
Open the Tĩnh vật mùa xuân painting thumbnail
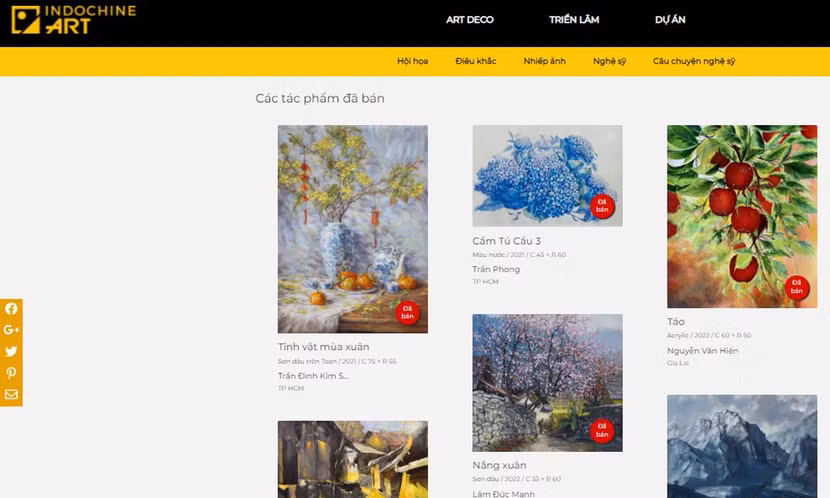pos(353,229)
